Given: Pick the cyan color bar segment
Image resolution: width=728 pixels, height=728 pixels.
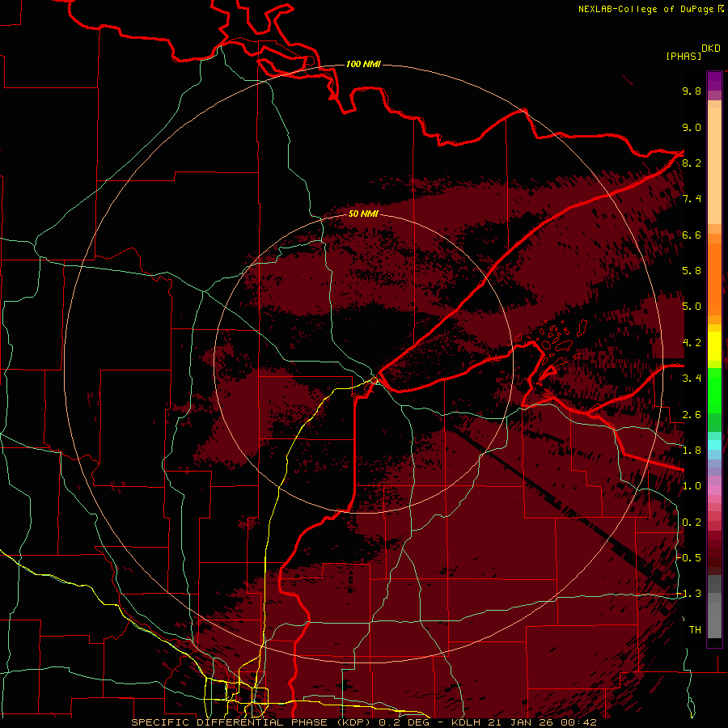Looking at the screenshot, I should [714, 445].
